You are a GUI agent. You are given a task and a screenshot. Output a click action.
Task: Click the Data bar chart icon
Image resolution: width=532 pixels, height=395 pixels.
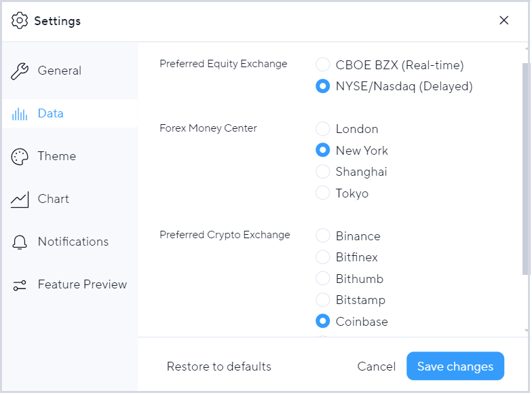[19, 114]
